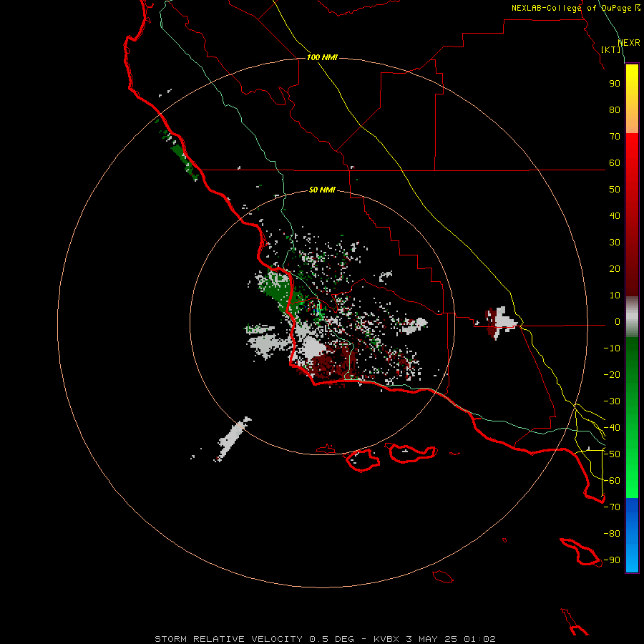Click the 30 value on velocity scale

pos(615,243)
